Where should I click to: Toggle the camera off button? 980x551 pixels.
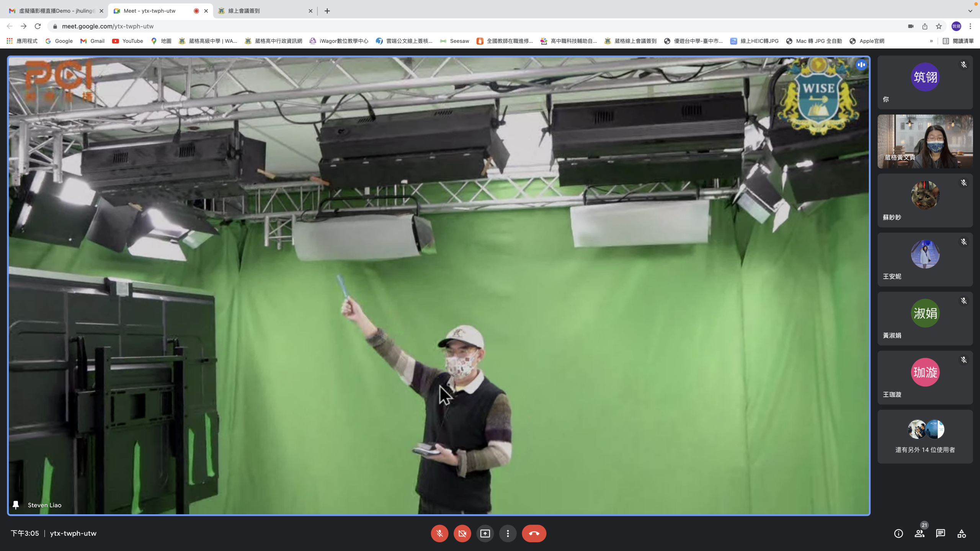point(462,533)
